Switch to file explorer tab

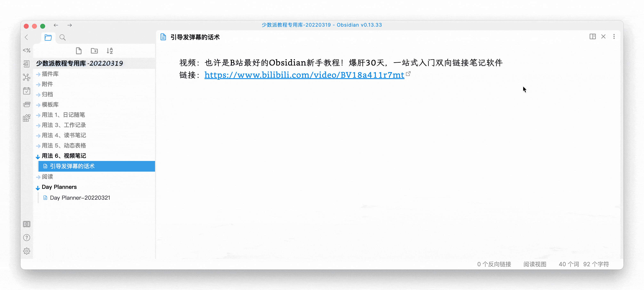point(48,37)
